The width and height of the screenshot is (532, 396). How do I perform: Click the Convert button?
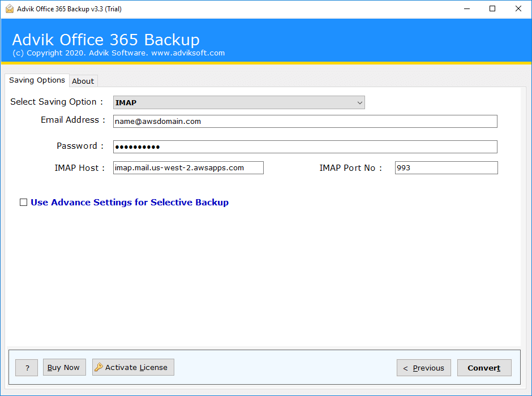[484, 368]
